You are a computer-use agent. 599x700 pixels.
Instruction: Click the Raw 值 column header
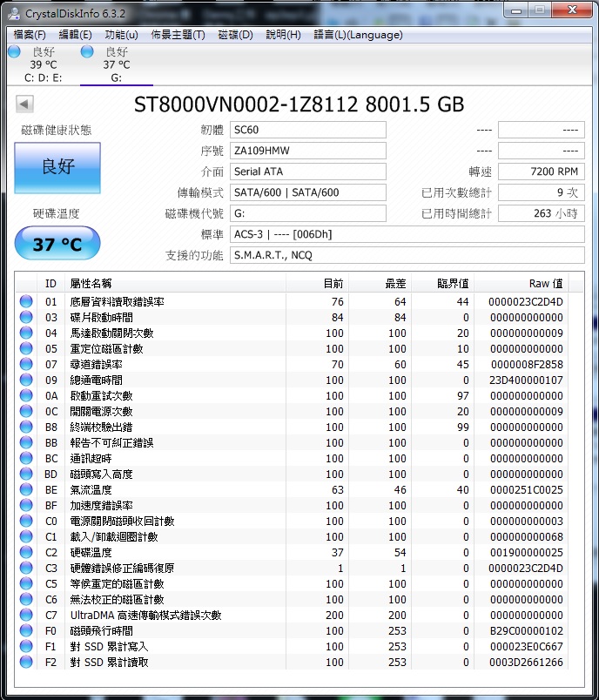(x=522, y=284)
